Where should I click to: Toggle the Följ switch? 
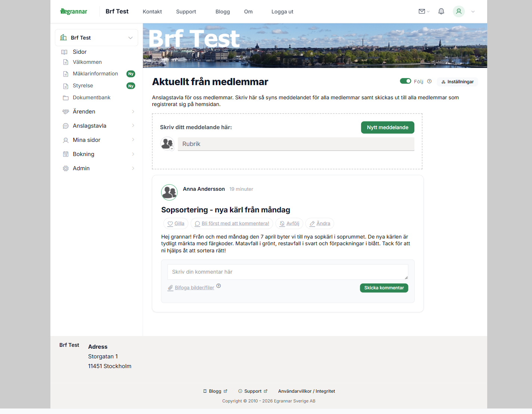405,81
